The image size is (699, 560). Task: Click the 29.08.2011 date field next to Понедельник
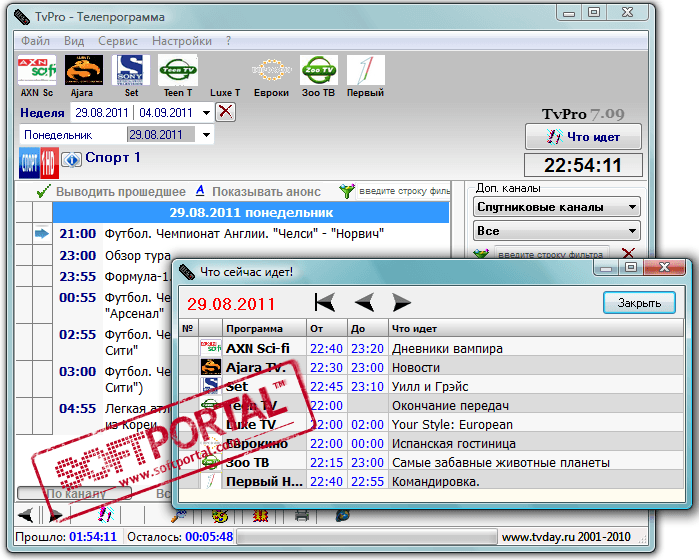coord(160,135)
